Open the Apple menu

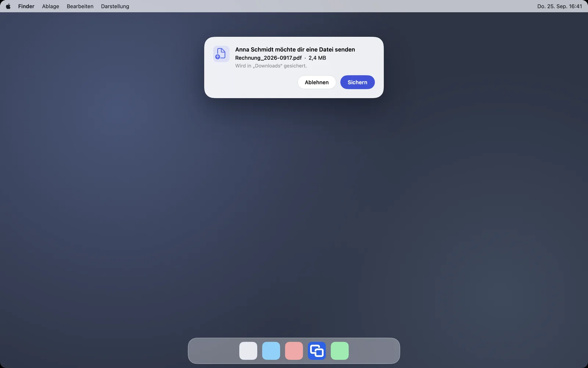pos(8,6)
